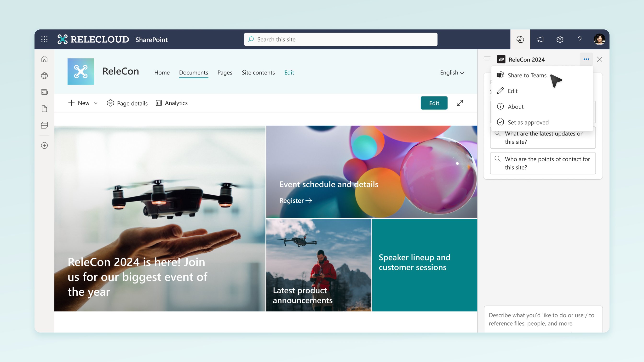644x362 pixels.
Task: Click the focus mode expand icon
Action: point(460,102)
